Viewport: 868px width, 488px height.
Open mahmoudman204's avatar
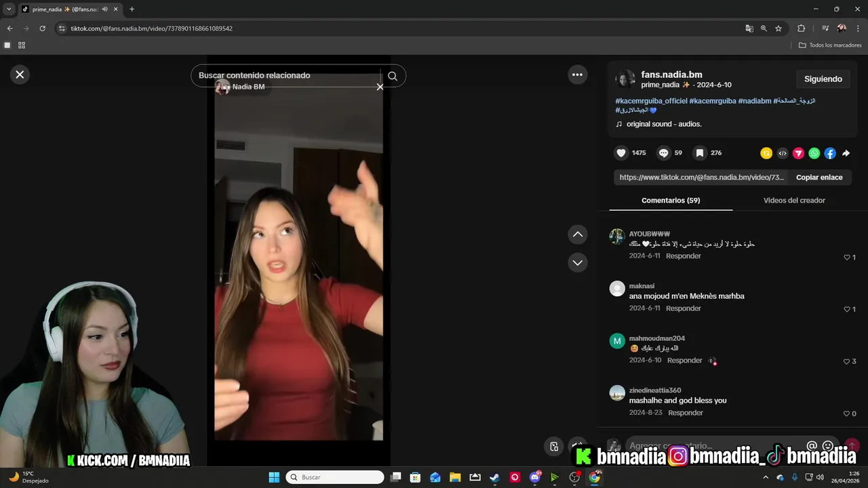[x=617, y=341]
